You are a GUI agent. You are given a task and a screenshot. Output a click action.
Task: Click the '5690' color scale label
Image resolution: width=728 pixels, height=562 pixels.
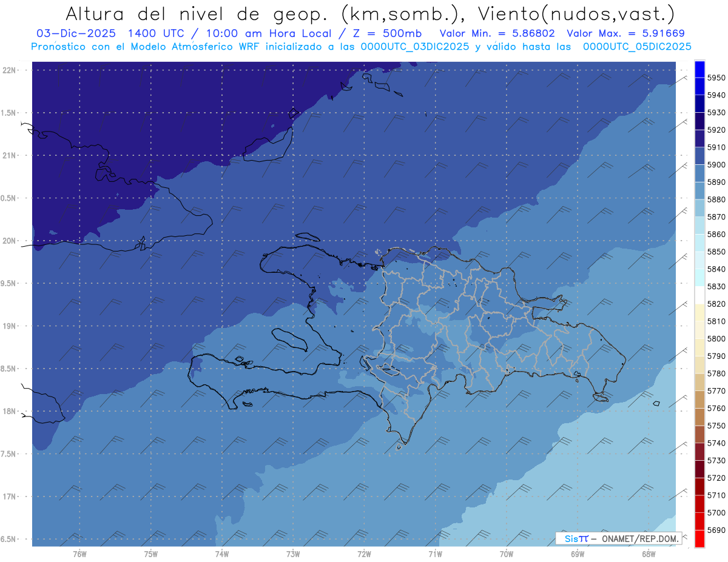[x=716, y=530]
